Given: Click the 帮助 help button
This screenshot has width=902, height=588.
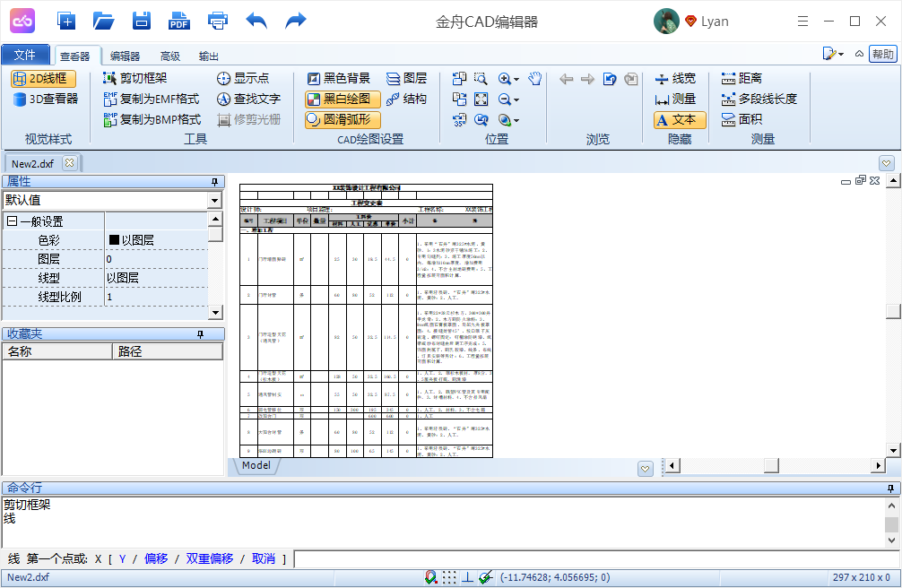Looking at the screenshot, I should [x=883, y=55].
